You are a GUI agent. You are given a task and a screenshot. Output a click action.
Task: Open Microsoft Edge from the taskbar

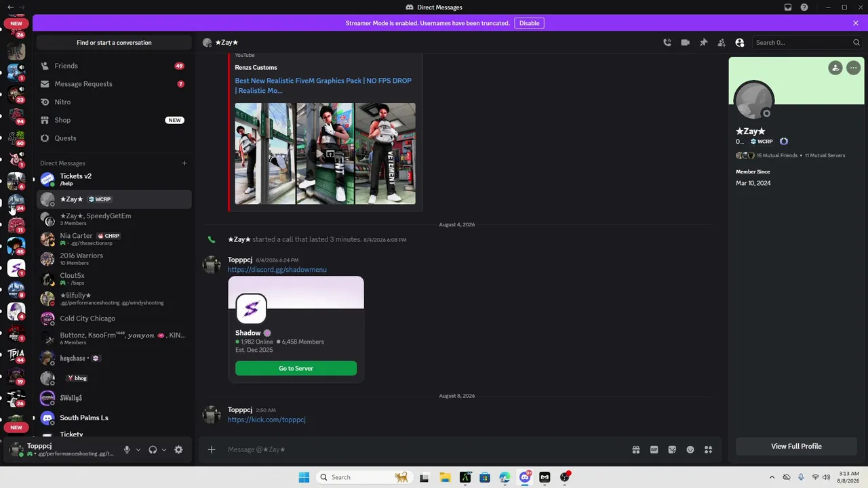pyautogui.click(x=505, y=477)
